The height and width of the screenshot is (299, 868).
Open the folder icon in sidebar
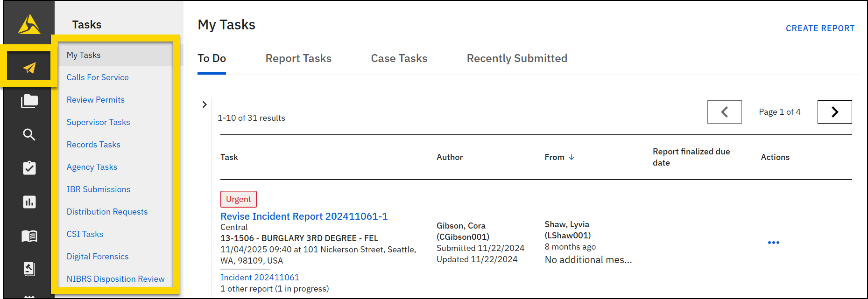29,101
